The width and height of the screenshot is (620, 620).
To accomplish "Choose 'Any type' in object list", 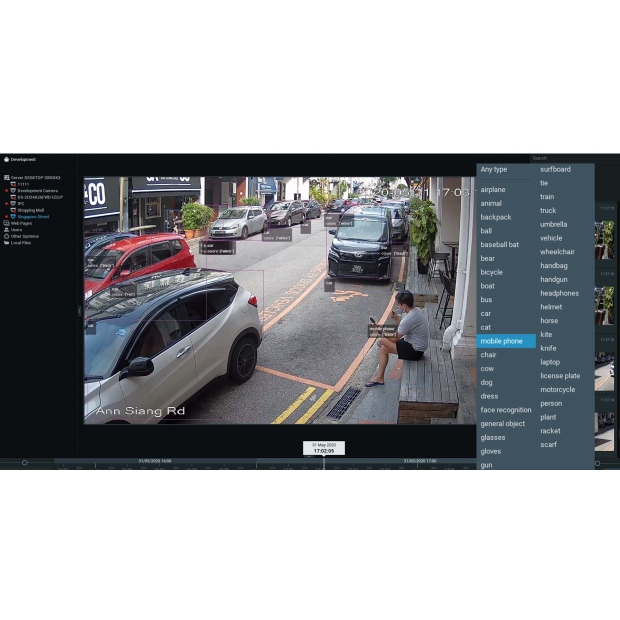I will [494, 170].
